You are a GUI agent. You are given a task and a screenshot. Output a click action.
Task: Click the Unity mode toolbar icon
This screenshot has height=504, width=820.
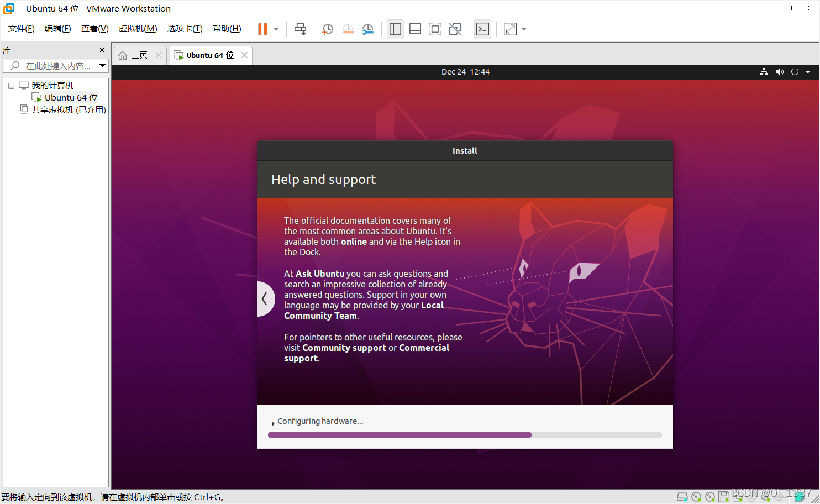[x=455, y=29]
